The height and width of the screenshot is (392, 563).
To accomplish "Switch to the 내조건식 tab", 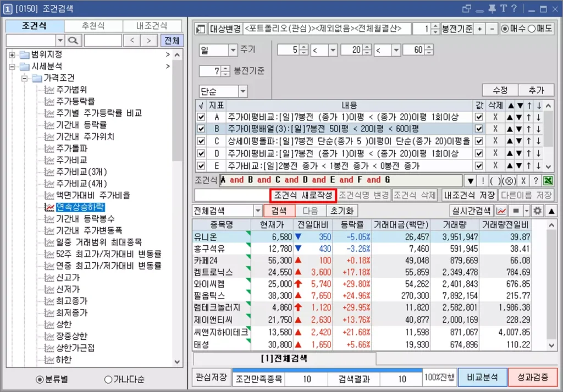I will [x=152, y=26].
